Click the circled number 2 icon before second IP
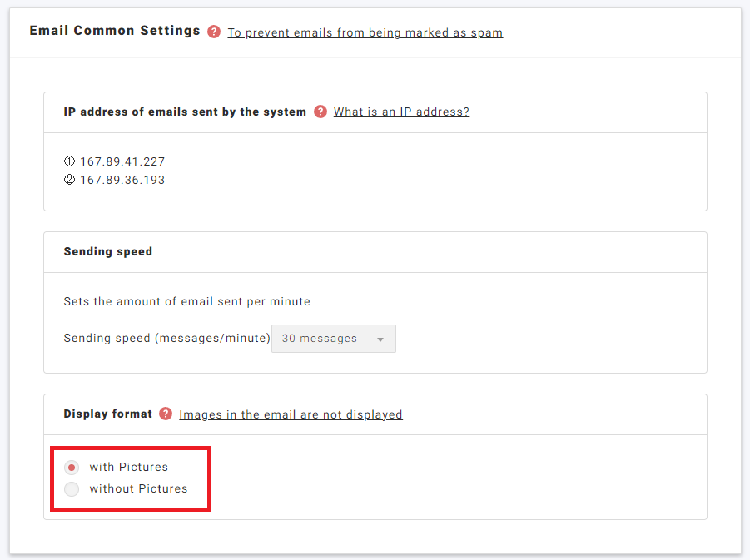 [69, 179]
